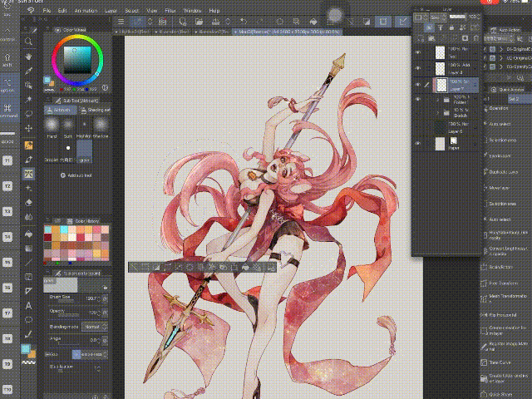The width and height of the screenshot is (532, 399).
Task: Select the Soft airbrush sub tool
Action: (68, 127)
